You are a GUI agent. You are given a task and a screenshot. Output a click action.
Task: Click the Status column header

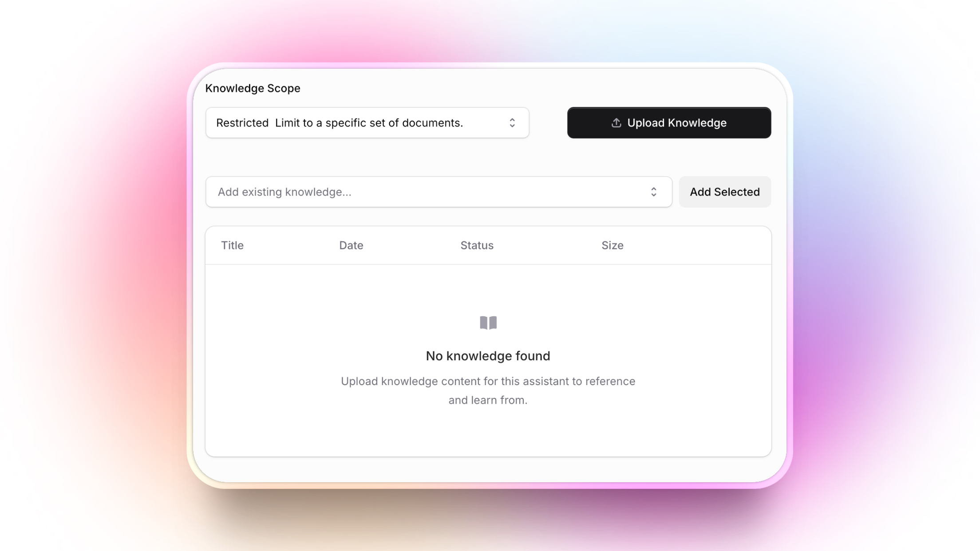pos(476,245)
